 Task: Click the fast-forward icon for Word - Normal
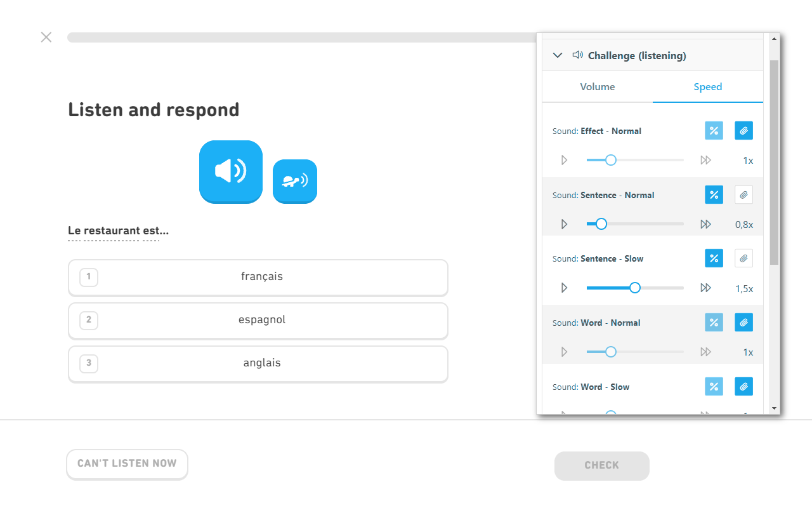pos(706,351)
